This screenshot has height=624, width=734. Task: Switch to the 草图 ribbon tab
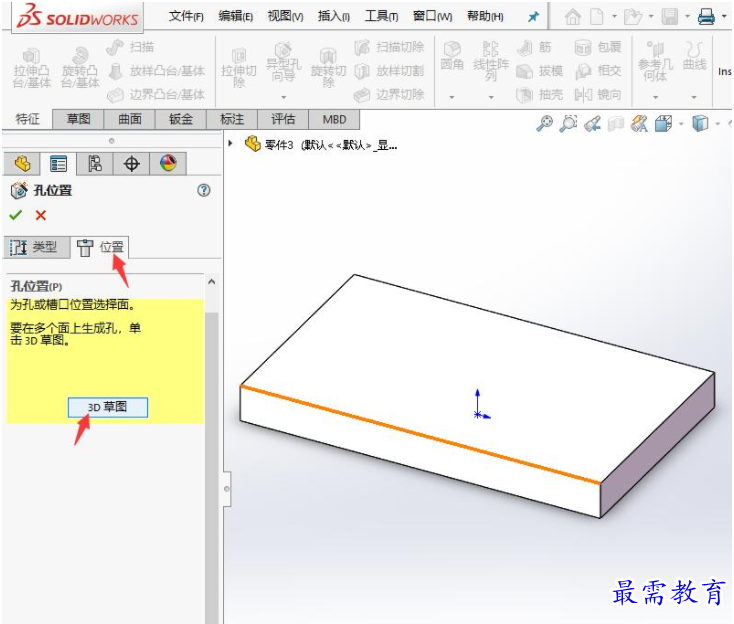click(78, 119)
